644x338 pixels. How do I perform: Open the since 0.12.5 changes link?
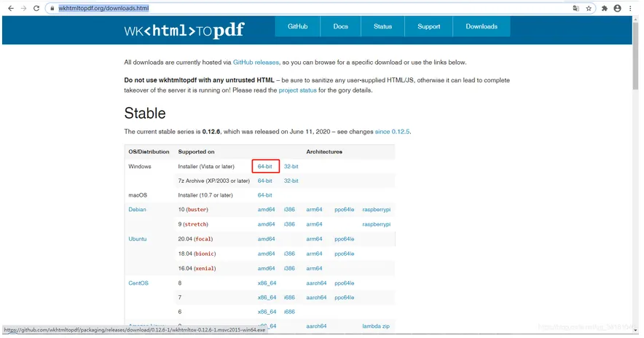coord(392,132)
